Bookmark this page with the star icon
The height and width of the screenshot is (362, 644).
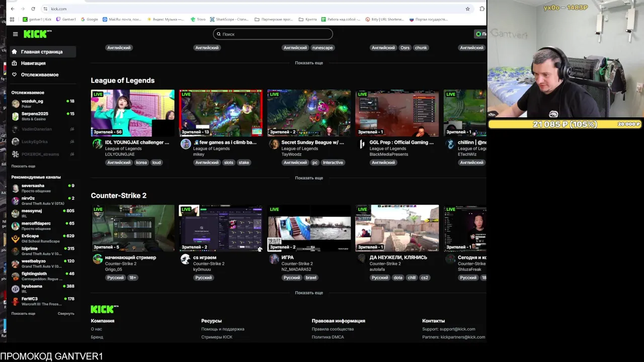[x=467, y=9]
